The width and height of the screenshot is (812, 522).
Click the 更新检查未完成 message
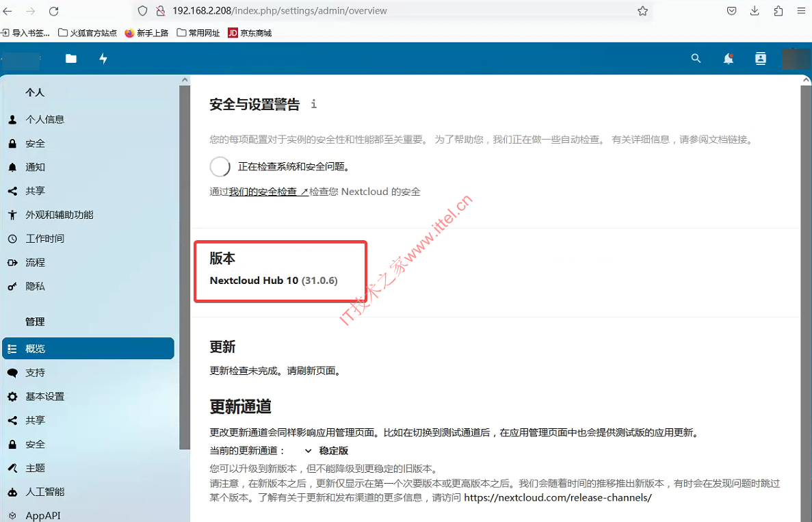click(x=276, y=371)
